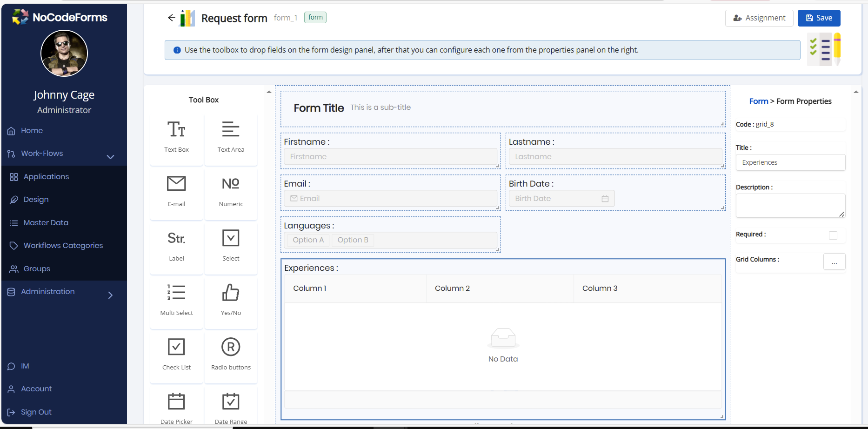Go to Workflows Categories page

point(63,246)
